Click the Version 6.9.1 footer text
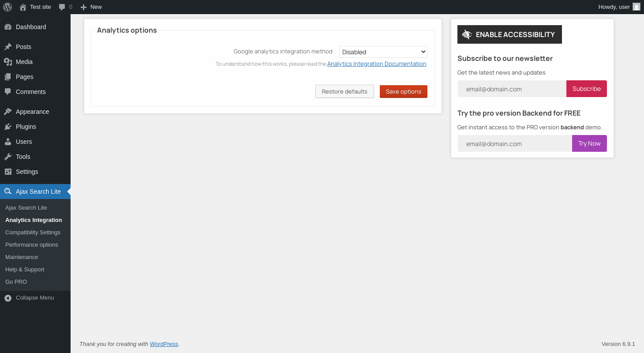 point(618,344)
